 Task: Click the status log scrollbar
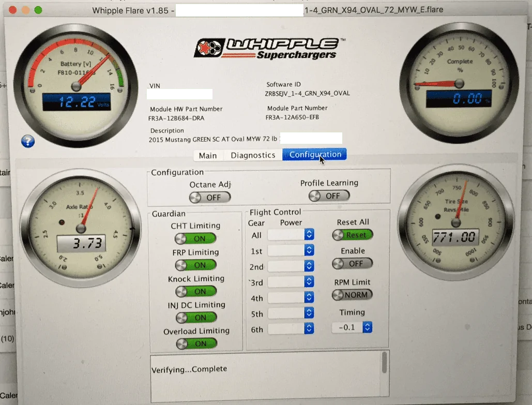(x=385, y=363)
